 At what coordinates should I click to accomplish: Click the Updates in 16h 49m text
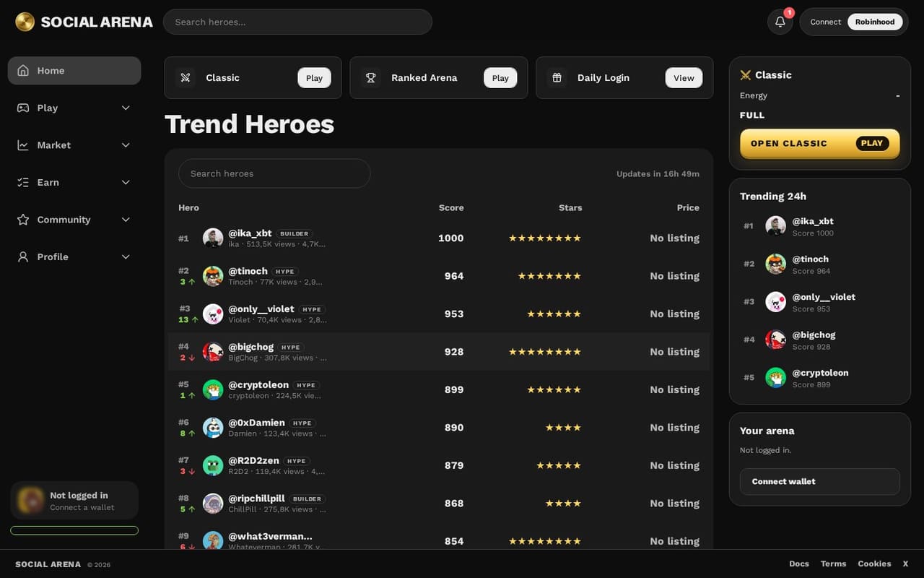pos(658,174)
